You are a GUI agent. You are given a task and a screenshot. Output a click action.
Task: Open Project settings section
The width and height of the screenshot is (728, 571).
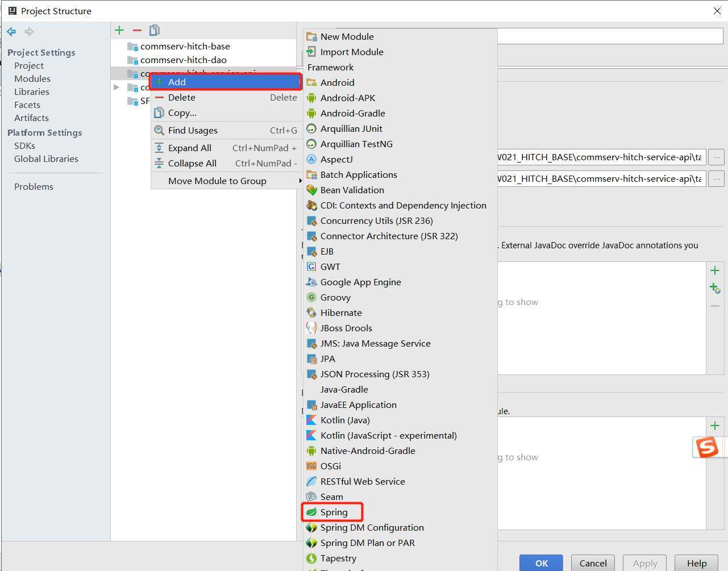click(x=29, y=65)
